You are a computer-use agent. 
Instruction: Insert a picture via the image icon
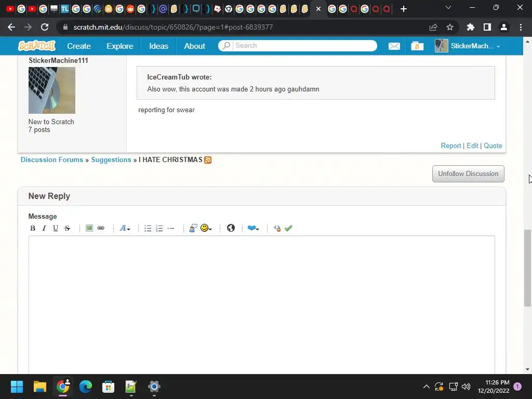(x=89, y=228)
